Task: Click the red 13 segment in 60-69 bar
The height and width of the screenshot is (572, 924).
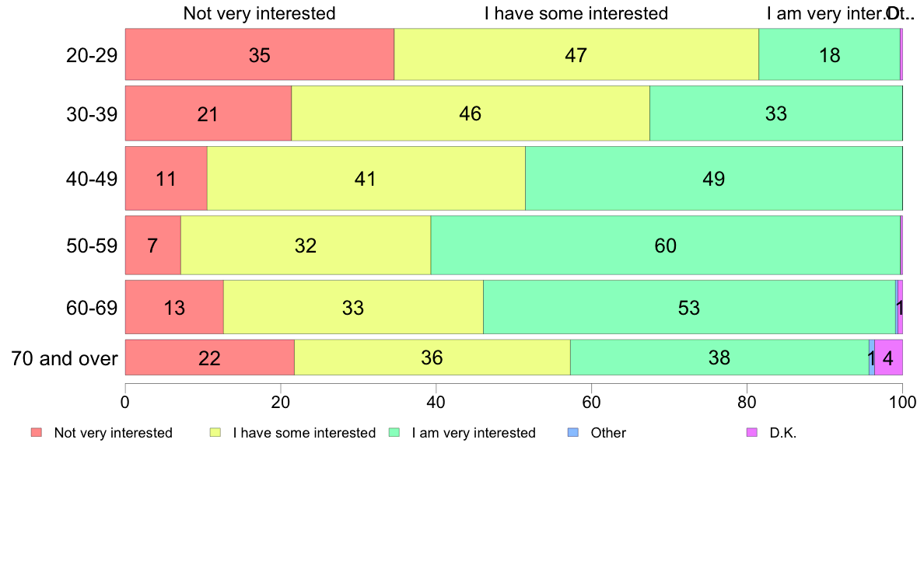Action: coord(174,307)
